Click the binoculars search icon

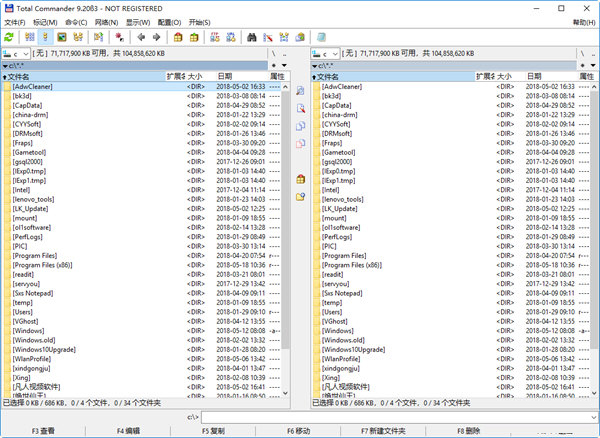pyautogui.click(x=252, y=37)
